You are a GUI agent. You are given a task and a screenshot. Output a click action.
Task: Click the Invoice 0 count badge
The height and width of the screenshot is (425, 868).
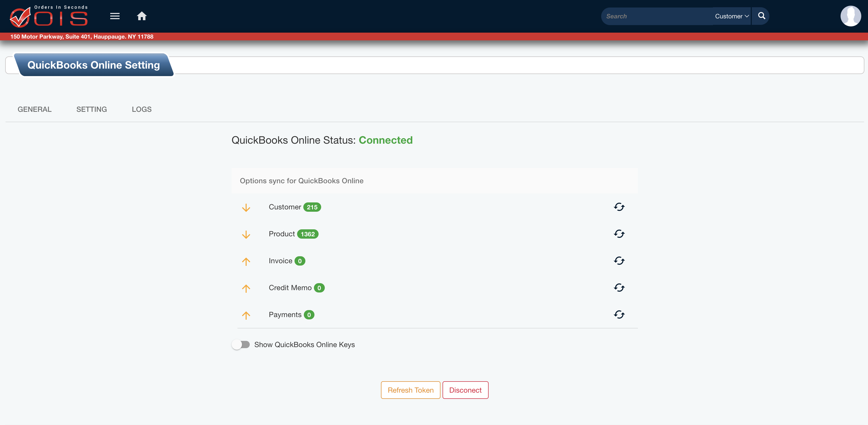(x=300, y=261)
